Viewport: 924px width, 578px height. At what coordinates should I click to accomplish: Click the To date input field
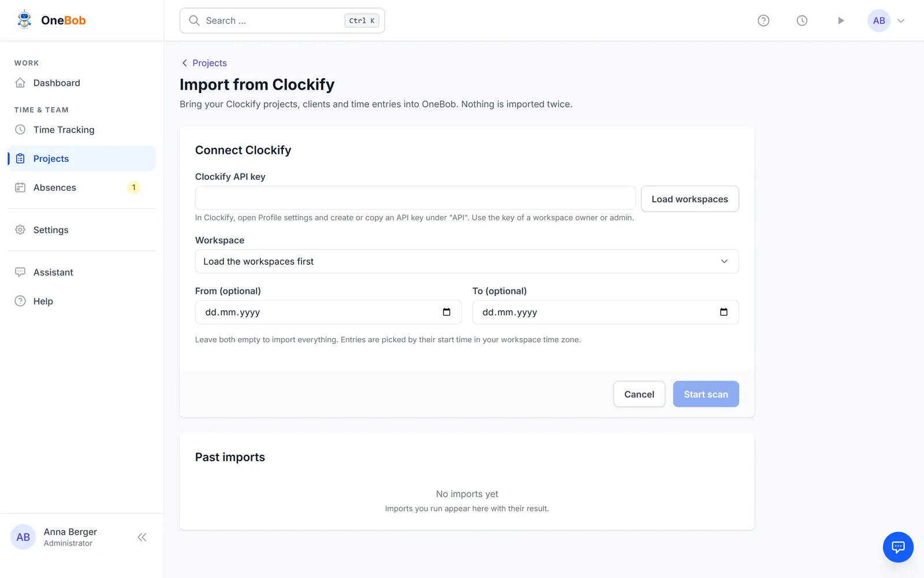point(605,312)
